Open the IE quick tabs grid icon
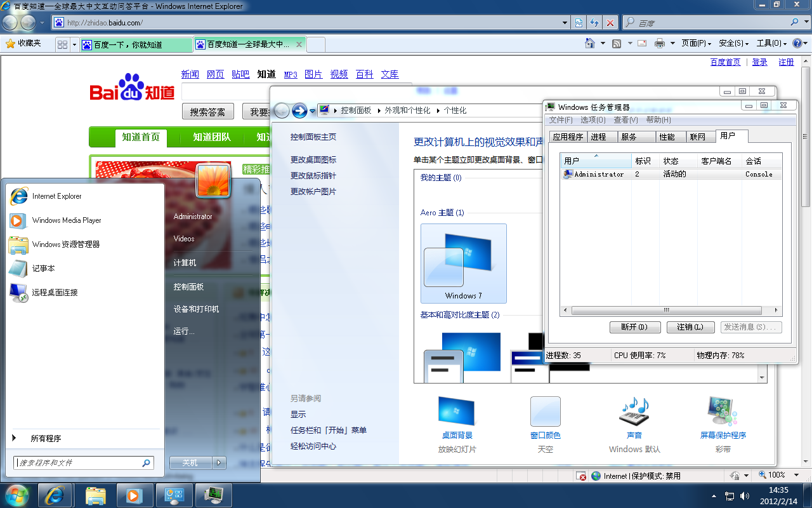The height and width of the screenshot is (508, 812). point(62,44)
